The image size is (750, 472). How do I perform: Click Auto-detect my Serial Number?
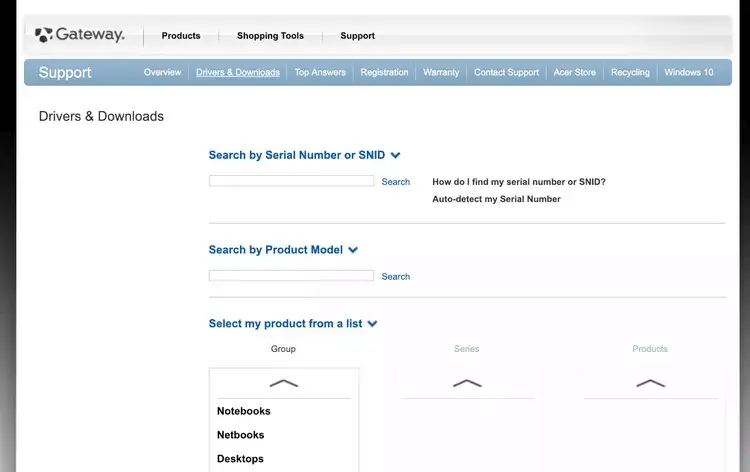[496, 199]
